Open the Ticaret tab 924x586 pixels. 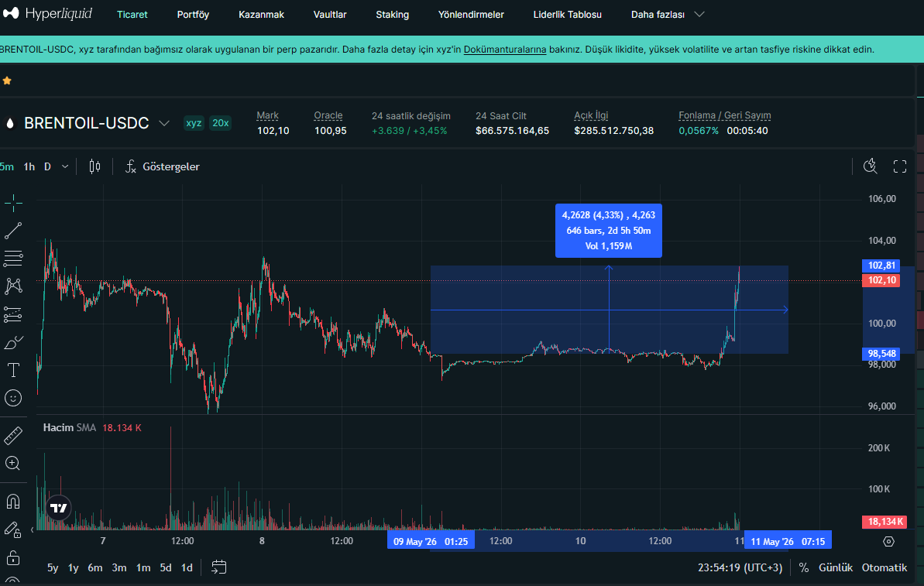132,14
